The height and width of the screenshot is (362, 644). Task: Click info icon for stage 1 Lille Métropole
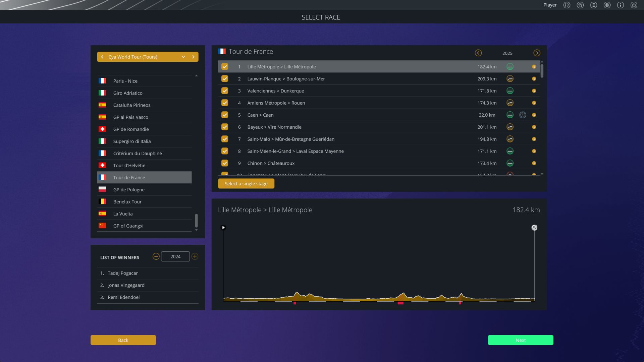(534, 67)
